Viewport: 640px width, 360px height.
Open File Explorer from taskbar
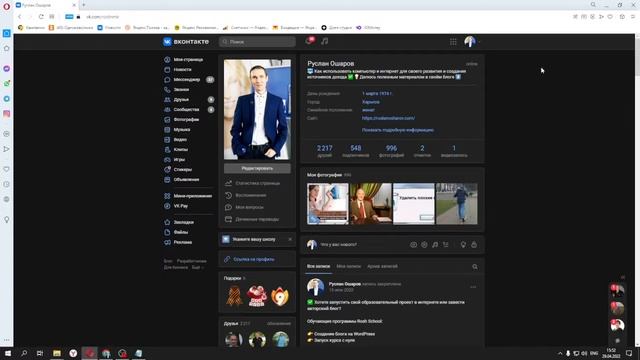(x=57, y=353)
